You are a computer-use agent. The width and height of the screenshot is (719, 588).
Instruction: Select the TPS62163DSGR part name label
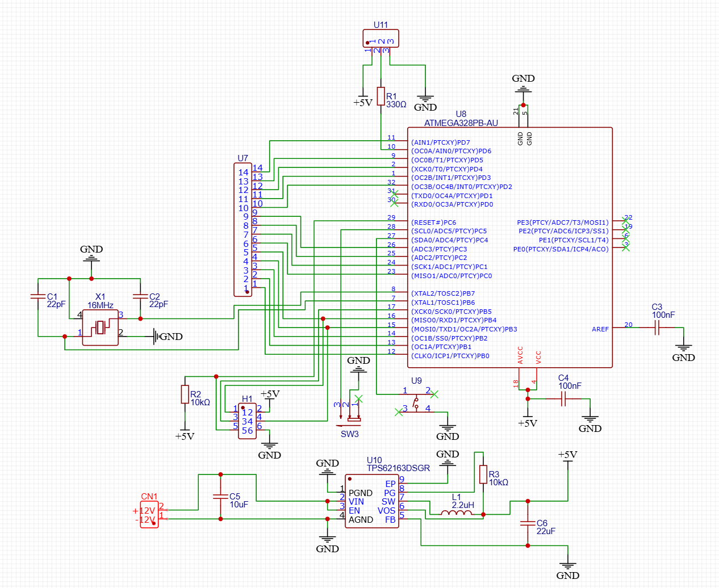coord(398,468)
